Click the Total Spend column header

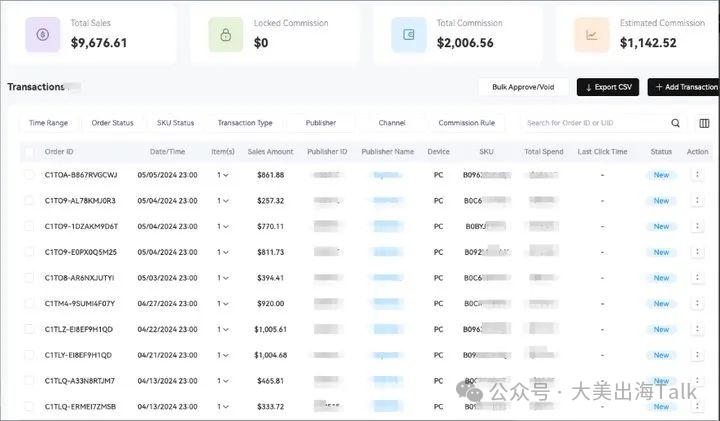[544, 152]
